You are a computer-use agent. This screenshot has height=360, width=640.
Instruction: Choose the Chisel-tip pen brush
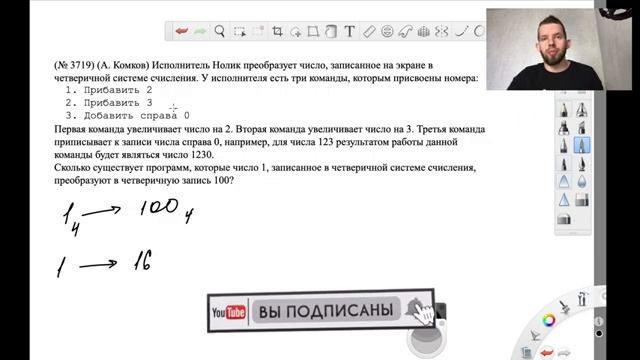click(x=582, y=128)
